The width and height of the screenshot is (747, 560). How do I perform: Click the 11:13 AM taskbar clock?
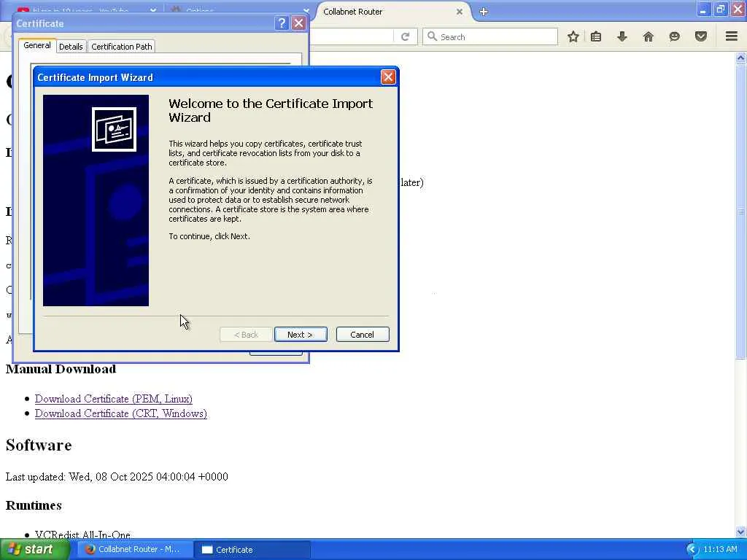pos(720,550)
